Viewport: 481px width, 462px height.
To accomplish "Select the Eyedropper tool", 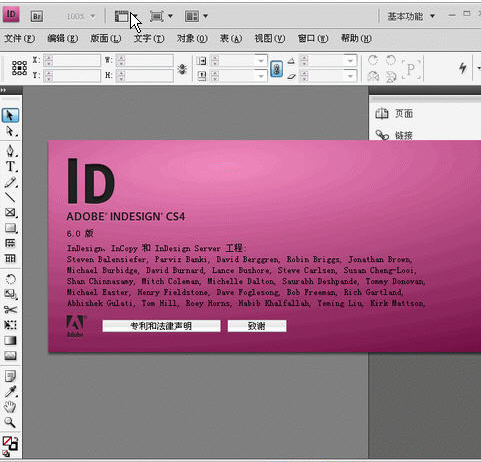I will click(x=10, y=392).
